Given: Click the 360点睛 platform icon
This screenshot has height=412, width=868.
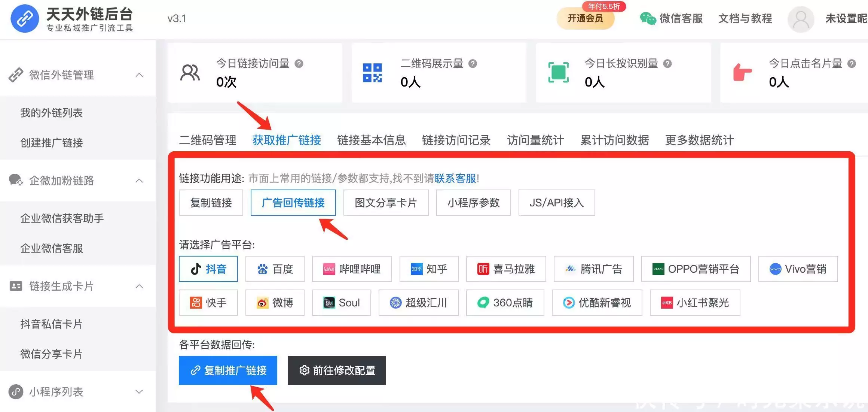Looking at the screenshot, I should [x=505, y=303].
